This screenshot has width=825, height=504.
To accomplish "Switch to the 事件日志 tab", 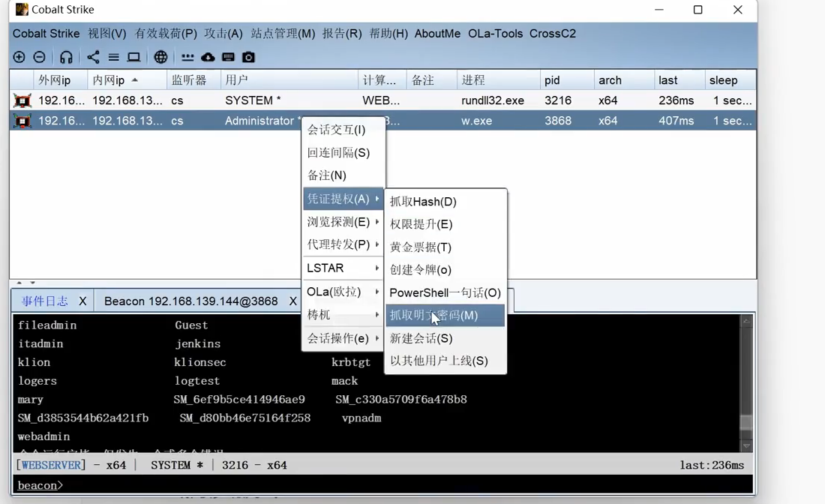I will coord(45,301).
